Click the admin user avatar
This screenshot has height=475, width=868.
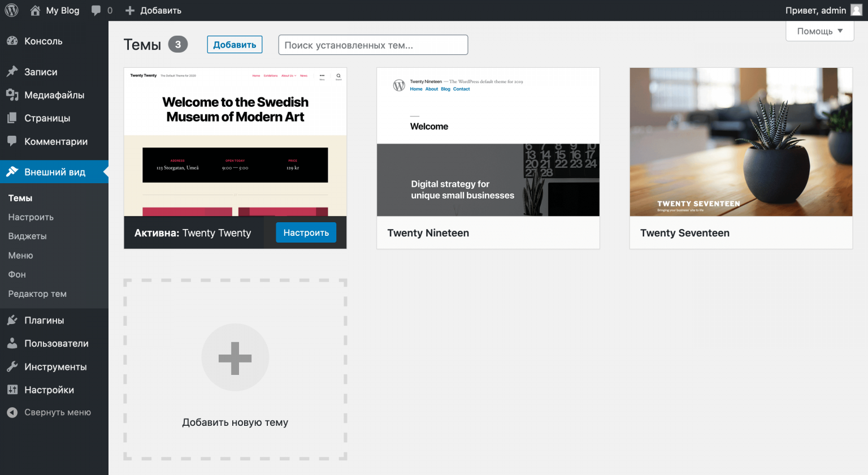(856, 10)
